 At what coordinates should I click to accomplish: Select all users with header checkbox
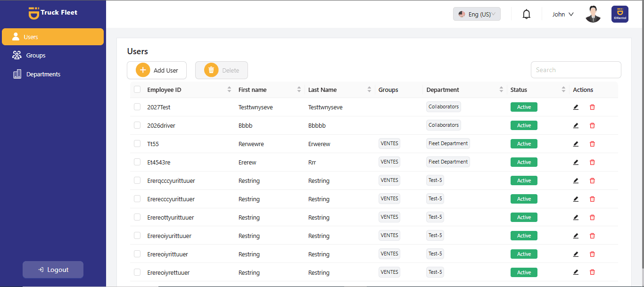137,90
